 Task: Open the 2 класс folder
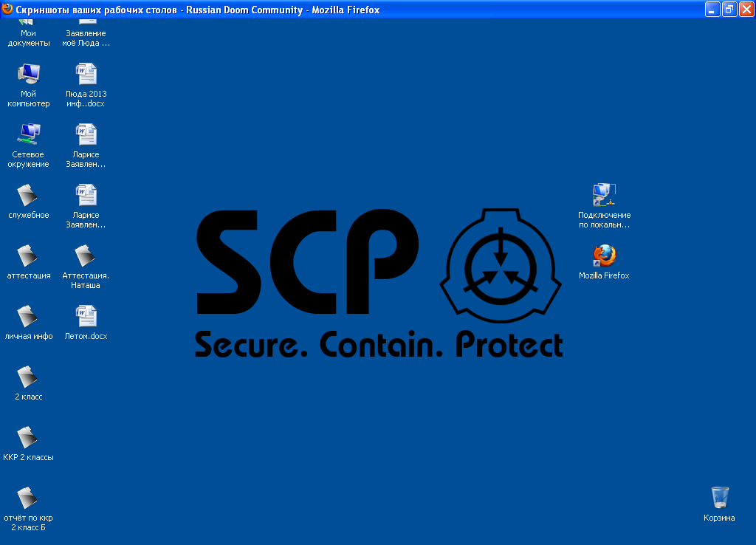[28, 383]
